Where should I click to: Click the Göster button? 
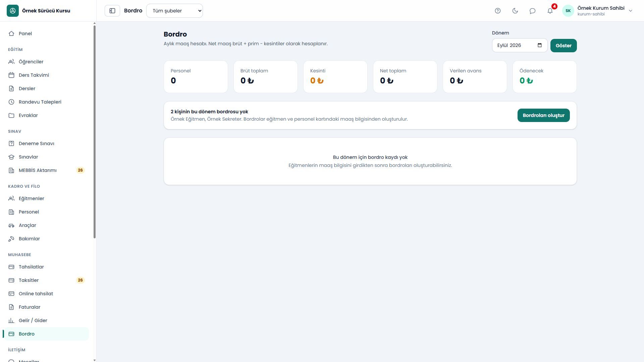[563, 46]
